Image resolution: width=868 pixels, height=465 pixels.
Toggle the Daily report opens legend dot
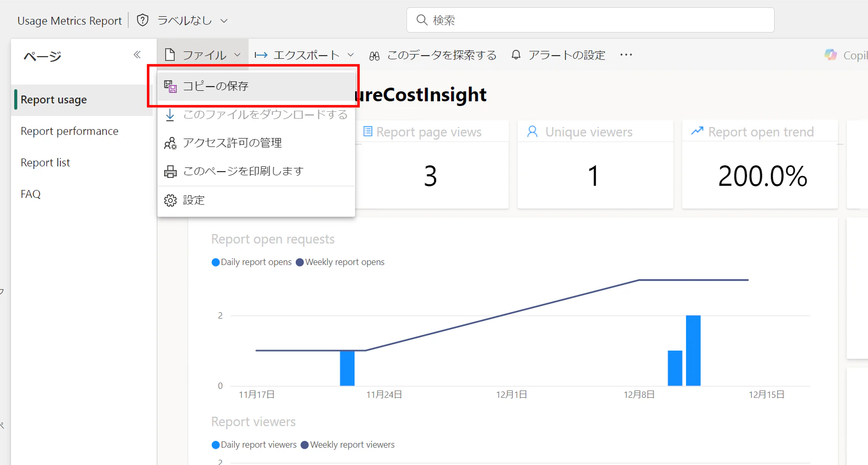(216, 262)
